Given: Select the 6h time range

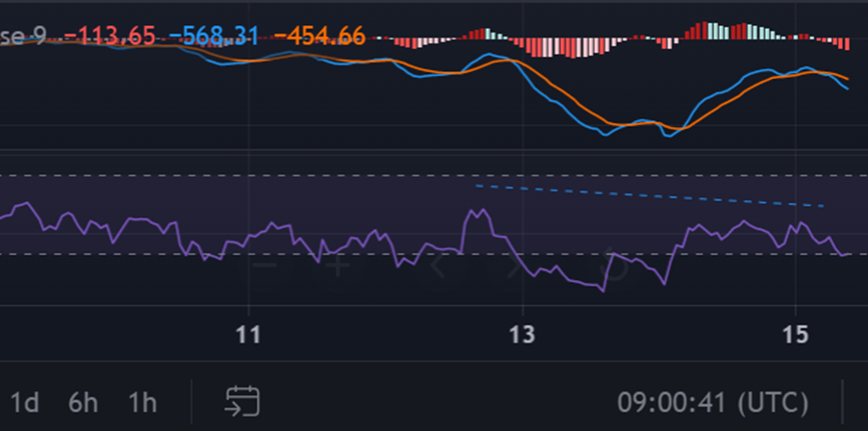Looking at the screenshot, I should [83, 401].
